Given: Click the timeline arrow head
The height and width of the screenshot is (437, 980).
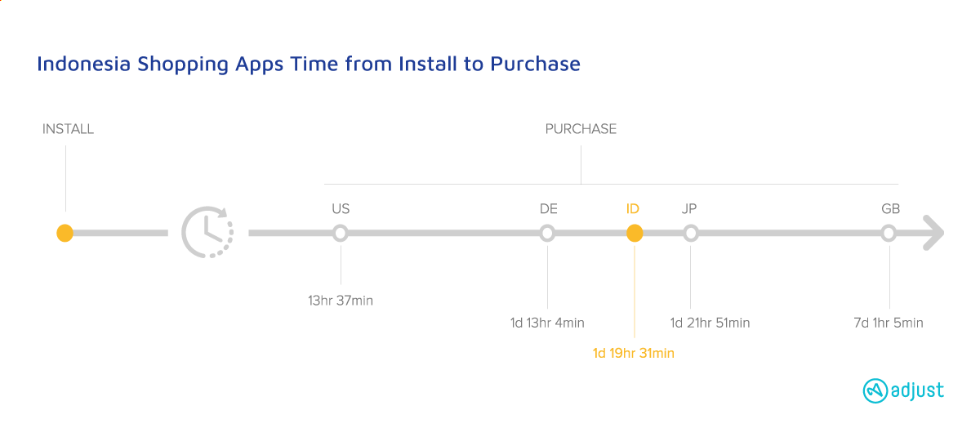Looking at the screenshot, I should pyautogui.click(x=933, y=234).
